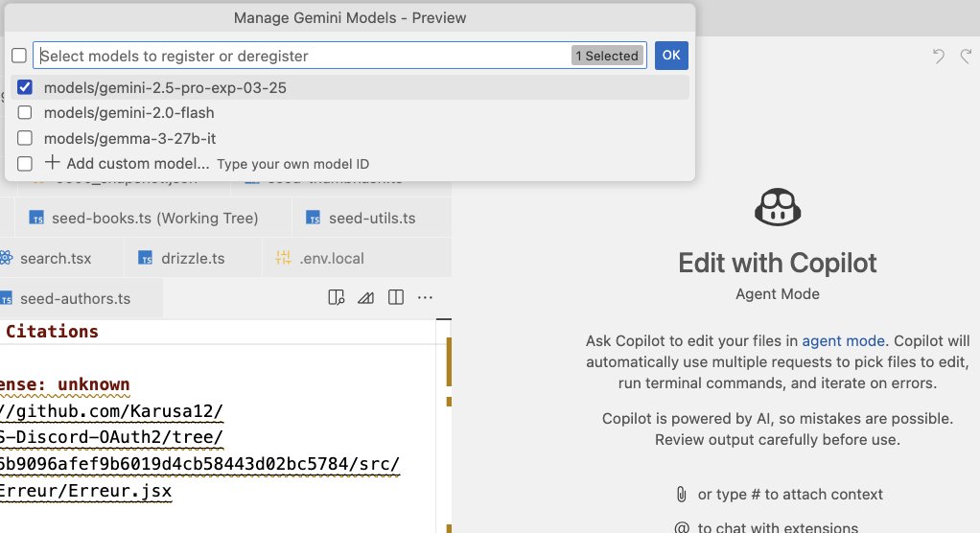Select the models/gemma-3-27b-it row text
The width and height of the screenshot is (980, 533).
130,138
